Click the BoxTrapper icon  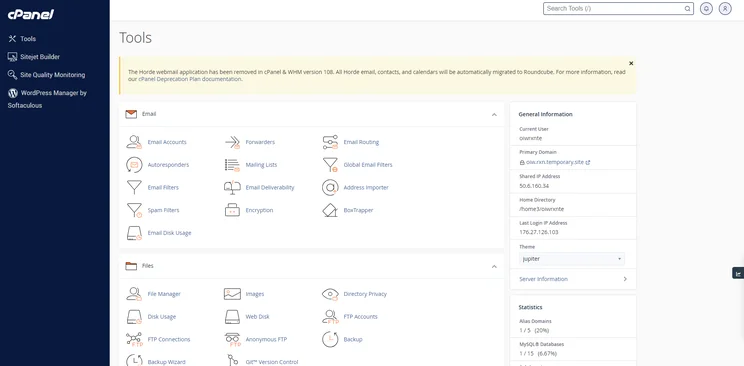point(330,210)
